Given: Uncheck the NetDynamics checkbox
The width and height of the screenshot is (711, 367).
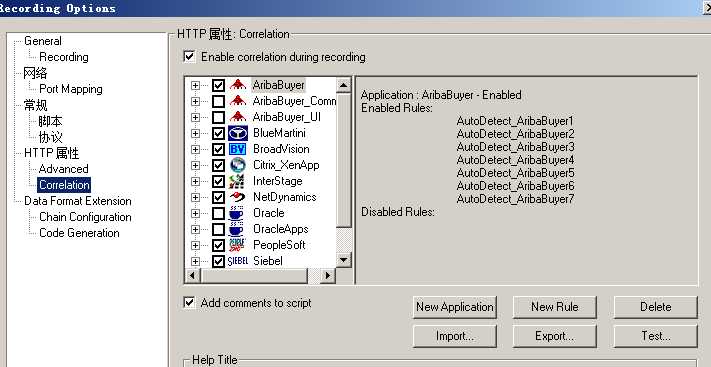Looking at the screenshot, I should click(x=219, y=197).
